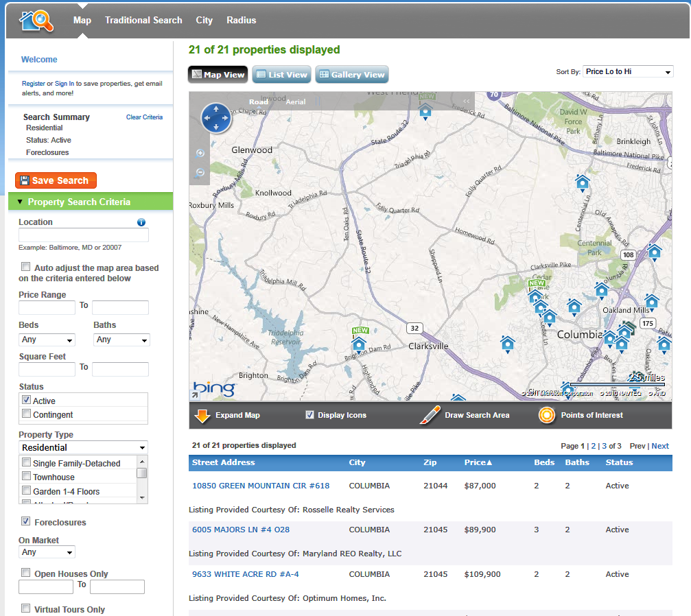Click the Location info icon
This screenshot has height=616, width=691.
point(141,222)
